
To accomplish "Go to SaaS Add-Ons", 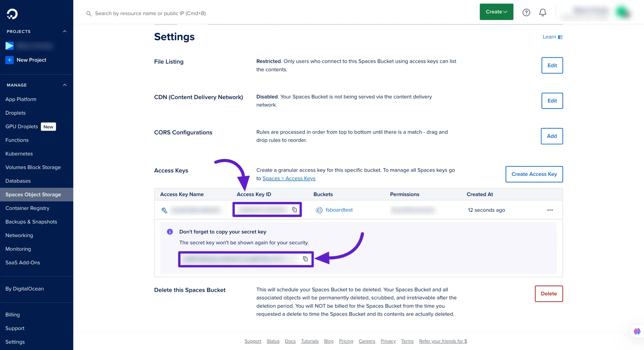I will coord(23,262).
